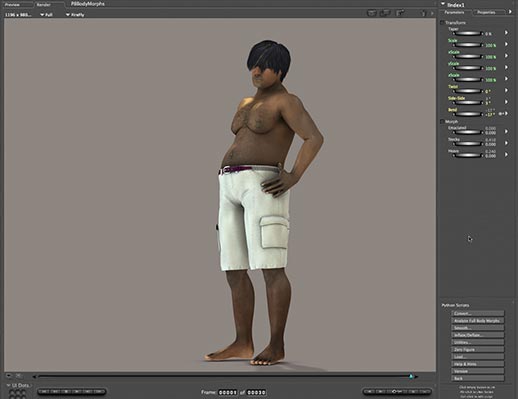Switch to the Properties tab
518x399 pixels.
pyautogui.click(x=486, y=12)
